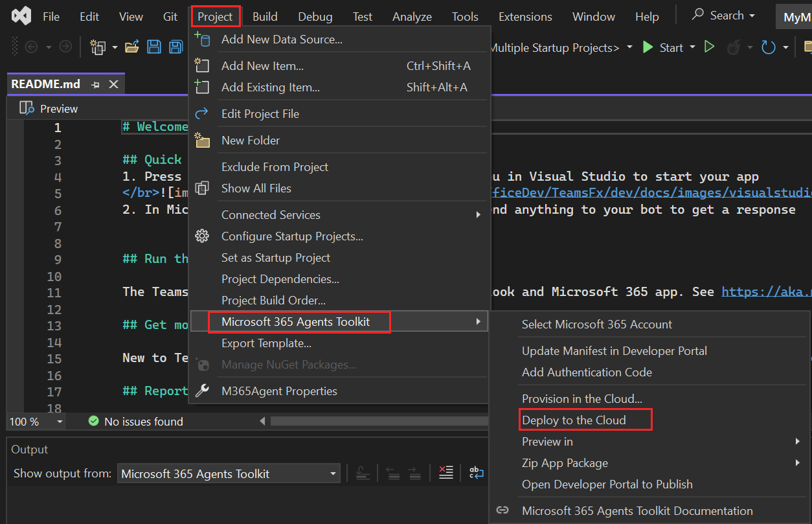Click the Edit Project File arrow icon
This screenshot has width=812, height=524.
(x=202, y=113)
